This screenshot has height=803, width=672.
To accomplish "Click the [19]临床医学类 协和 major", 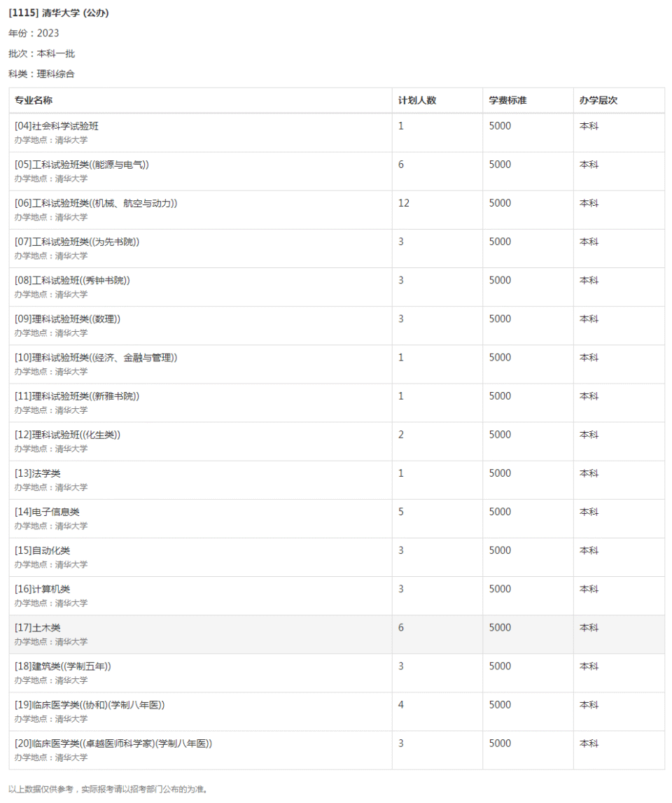I will [x=90, y=704].
